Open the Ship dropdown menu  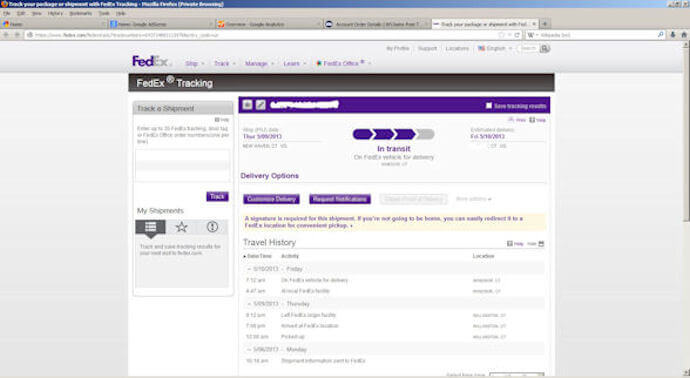pos(195,64)
